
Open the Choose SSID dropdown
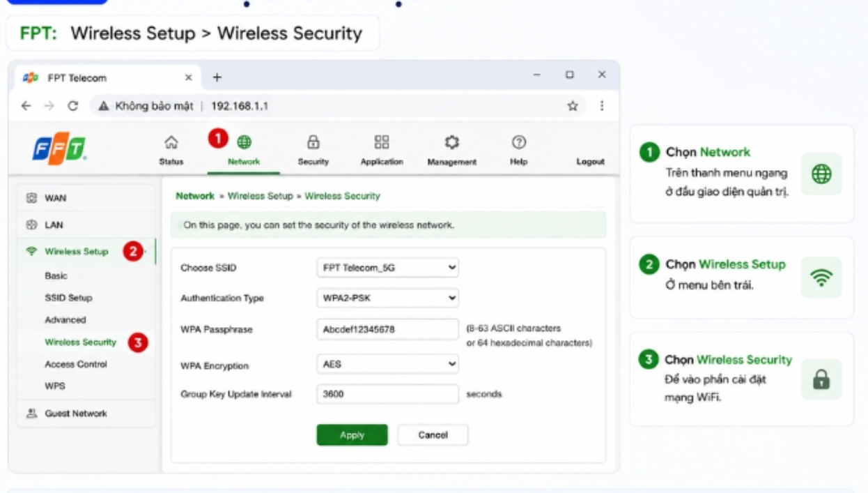point(387,267)
